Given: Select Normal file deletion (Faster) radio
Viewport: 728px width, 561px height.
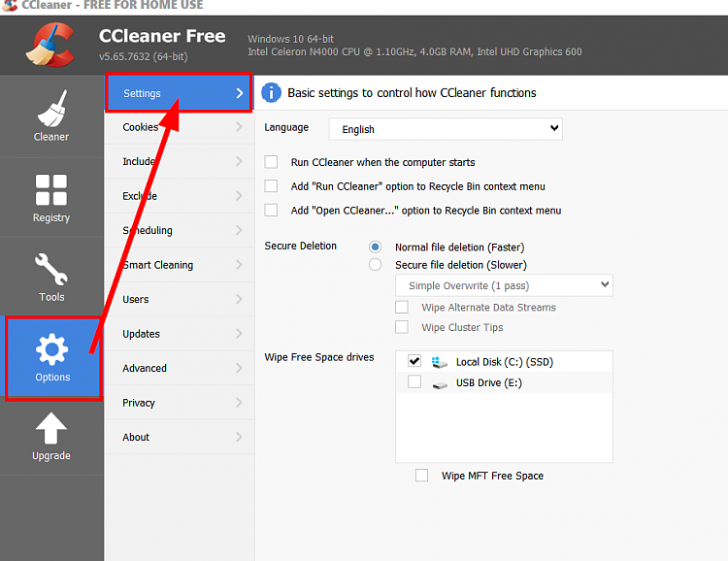Looking at the screenshot, I should (x=375, y=247).
